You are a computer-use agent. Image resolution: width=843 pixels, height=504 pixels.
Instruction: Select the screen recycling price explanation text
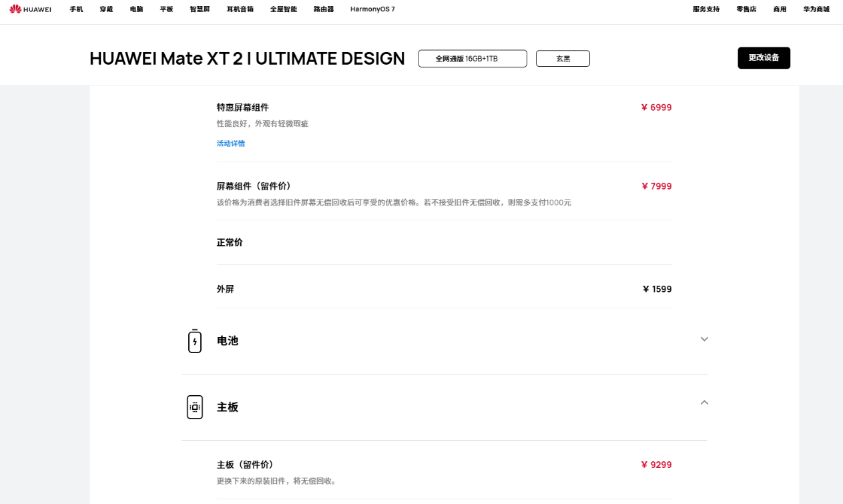click(x=394, y=203)
